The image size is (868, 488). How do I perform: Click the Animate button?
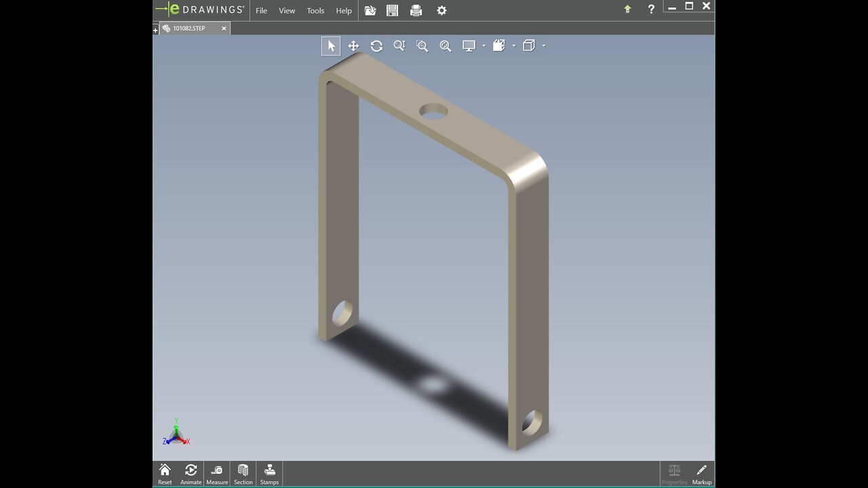(191, 474)
